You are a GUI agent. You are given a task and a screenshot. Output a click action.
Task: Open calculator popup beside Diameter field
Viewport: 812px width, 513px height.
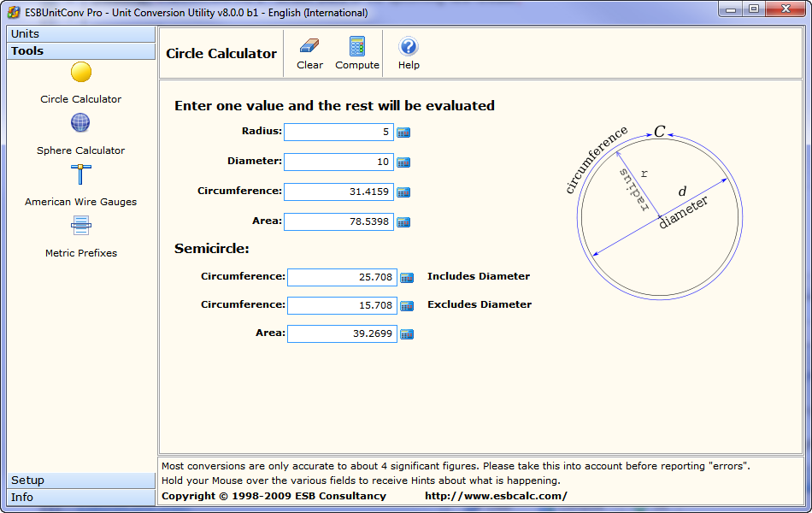click(403, 162)
